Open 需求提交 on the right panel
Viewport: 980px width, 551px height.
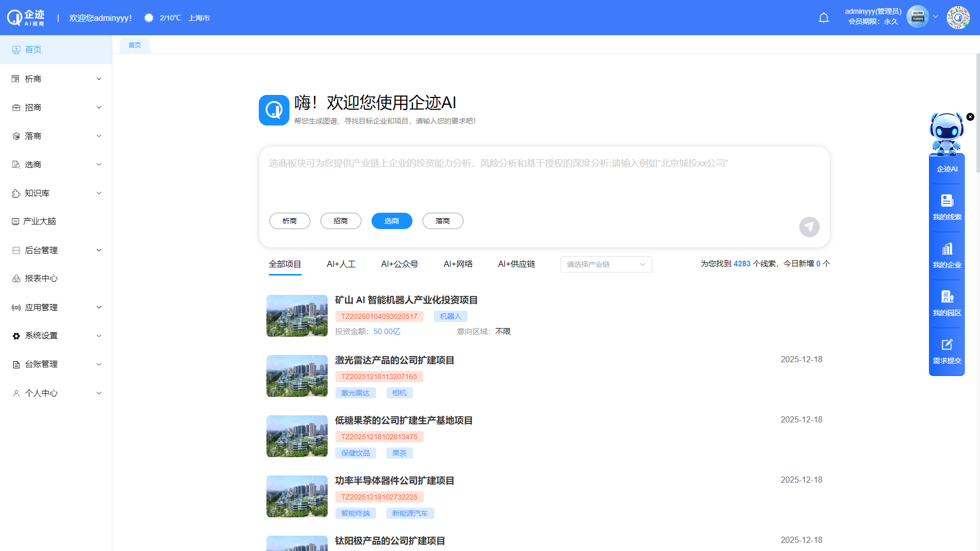coord(947,351)
